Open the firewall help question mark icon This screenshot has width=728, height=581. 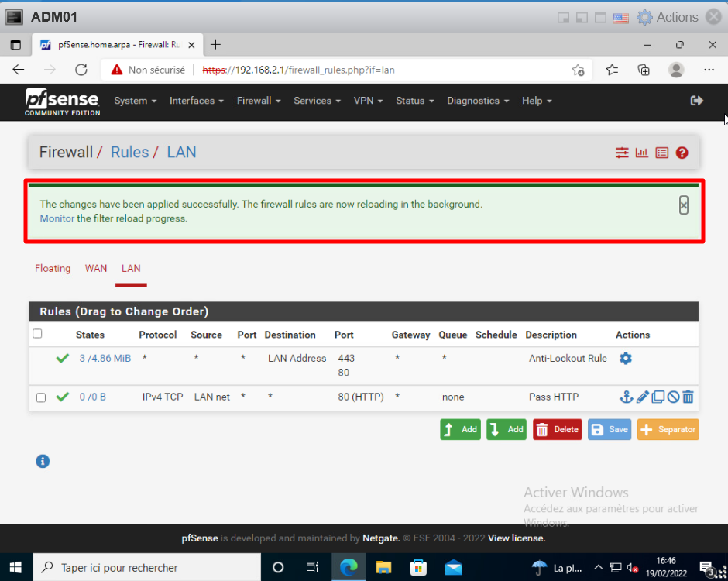click(x=682, y=153)
